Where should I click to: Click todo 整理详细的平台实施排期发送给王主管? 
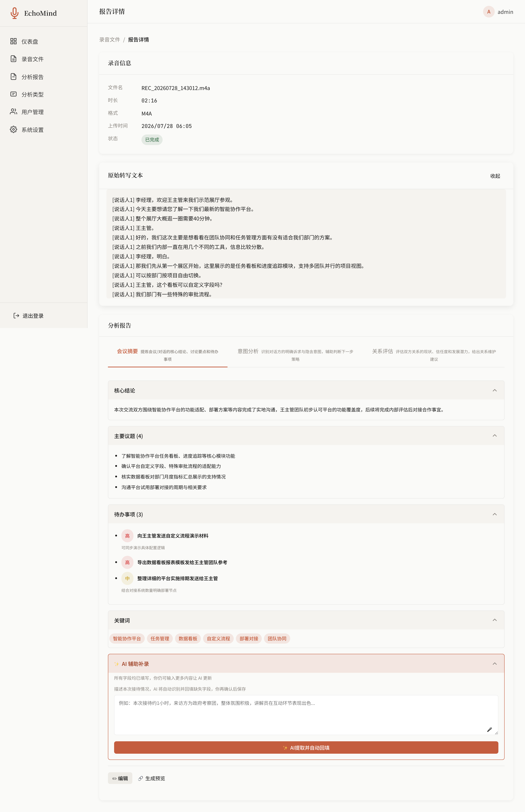(177, 578)
